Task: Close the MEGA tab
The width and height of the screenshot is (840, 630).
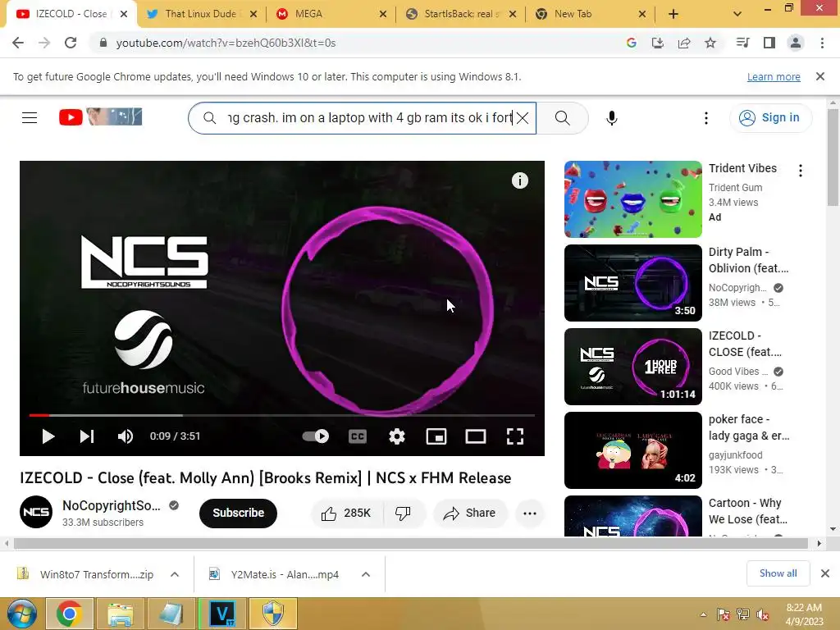Action: coord(383,14)
